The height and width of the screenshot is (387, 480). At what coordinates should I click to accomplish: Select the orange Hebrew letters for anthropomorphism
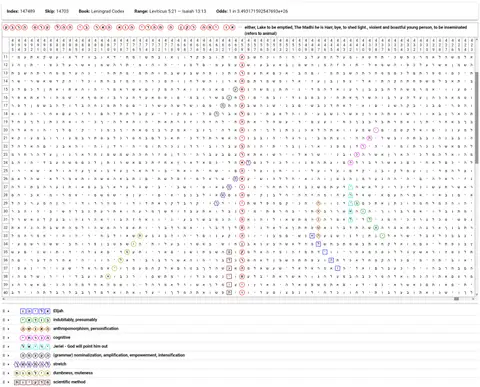35,329
